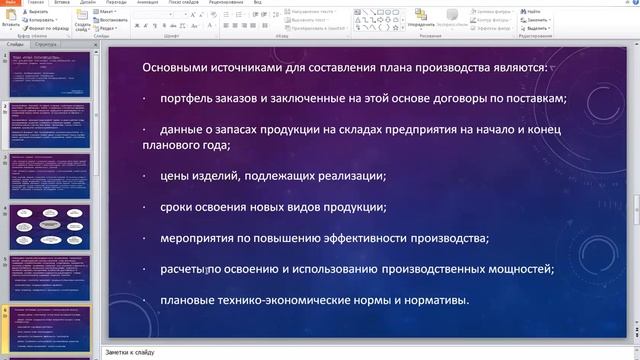Image resolution: width=640 pixels, height=360 pixels.
Task: Open the Select (Выделить) dropdown
Action: click(x=536, y=28)
